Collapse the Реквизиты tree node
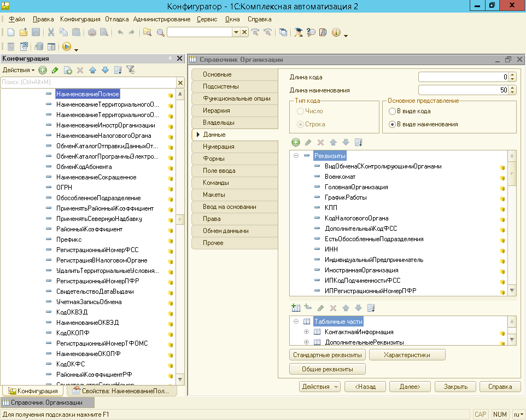 (296, 156)
